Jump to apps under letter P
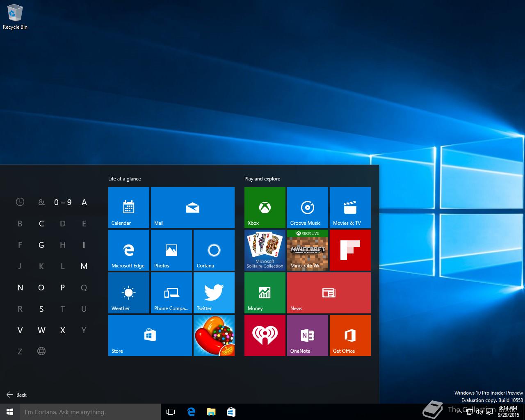 pos(63,288)
